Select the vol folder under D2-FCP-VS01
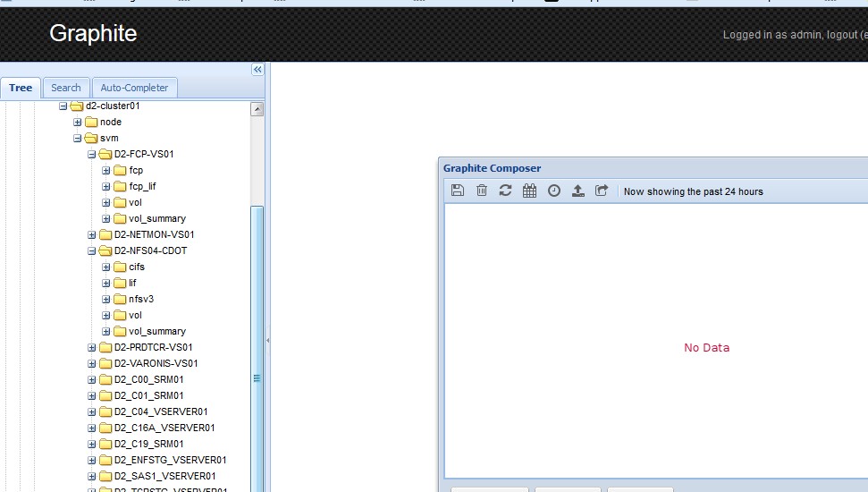The width and height of the screenshot is (868, 492). point(135,203)
